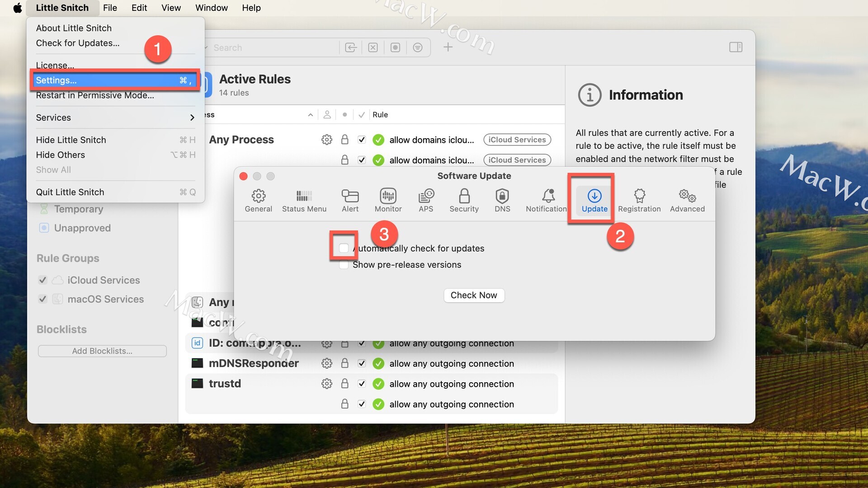Screen dimensions: 868x488
Task: Choose Check for Updates… menu item
Action: point(78,43)
